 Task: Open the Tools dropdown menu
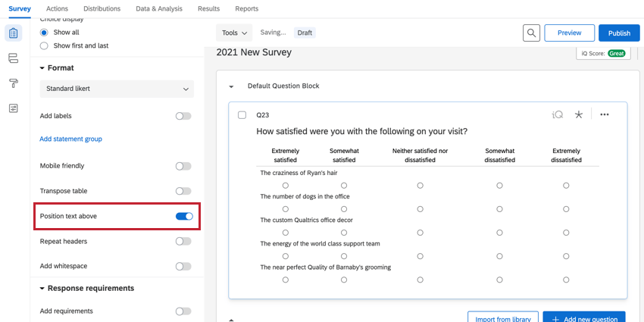pyautogui.click(x=235, y=33)
